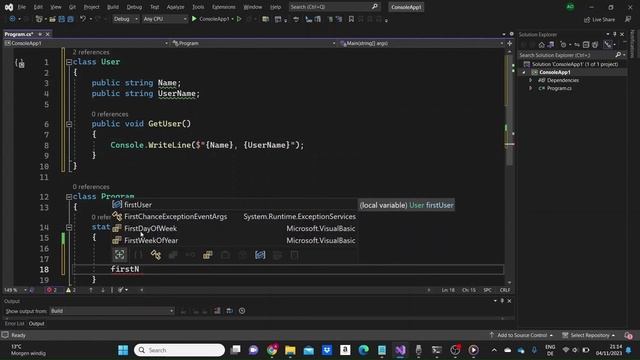This screenshot has height=360, width=640.
Task: Click the error count indicator
Action: pyautogui.click(x=52, y=290)
